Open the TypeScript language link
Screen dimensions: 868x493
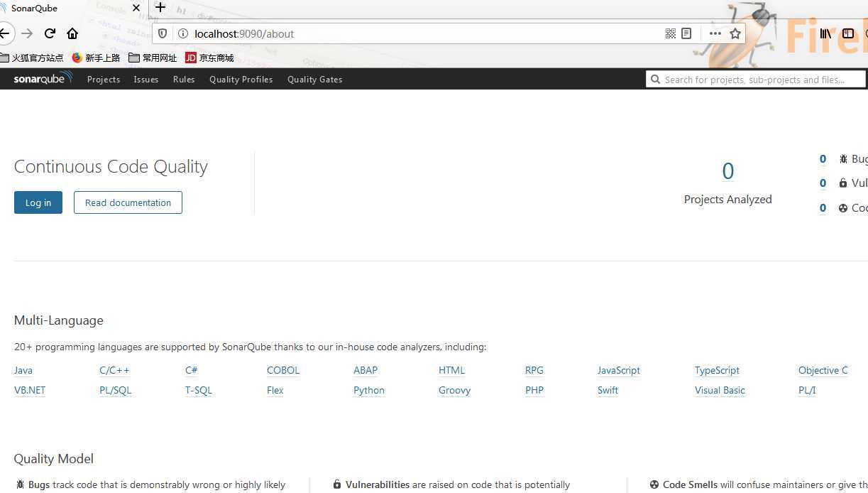coord(717,370)
